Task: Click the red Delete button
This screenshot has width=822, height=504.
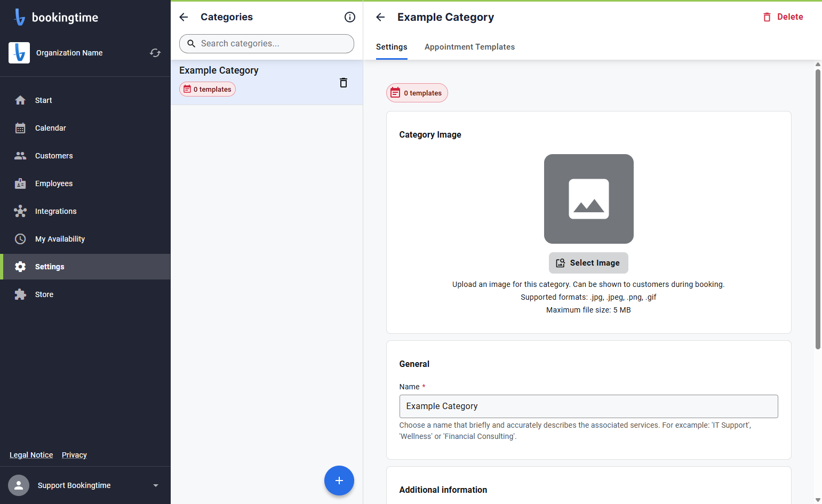Action: click(x=783, y=17)
